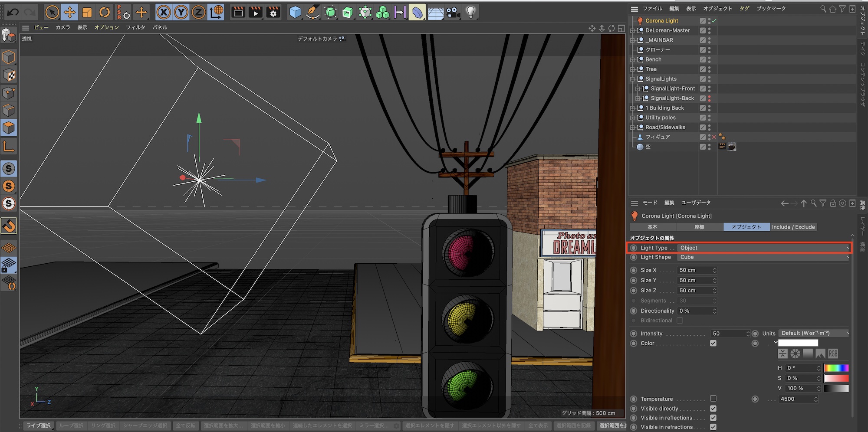
Task: Click the white light color swatch
Action: click(798, 343)
